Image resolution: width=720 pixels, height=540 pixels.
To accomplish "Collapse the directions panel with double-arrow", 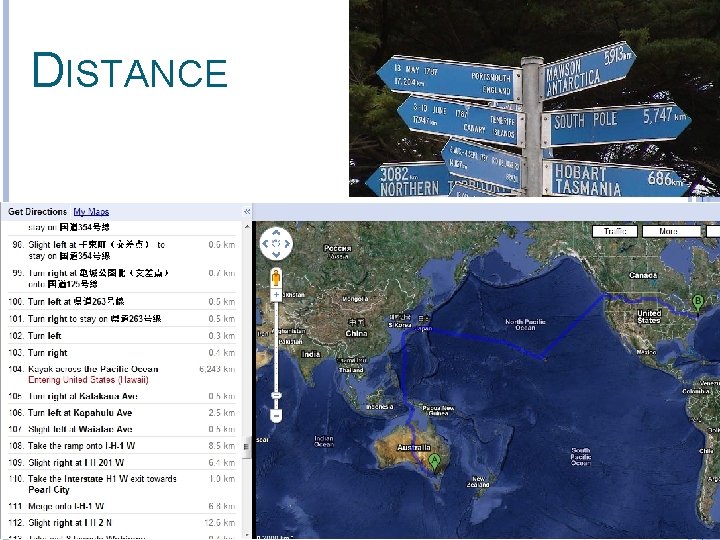I will click(247, 212).
